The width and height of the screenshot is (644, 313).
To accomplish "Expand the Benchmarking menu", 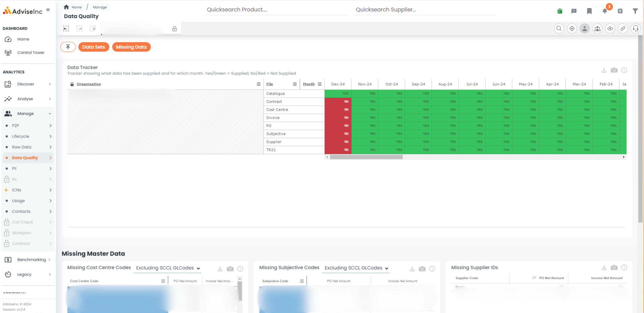I will [x=28, y=260].
